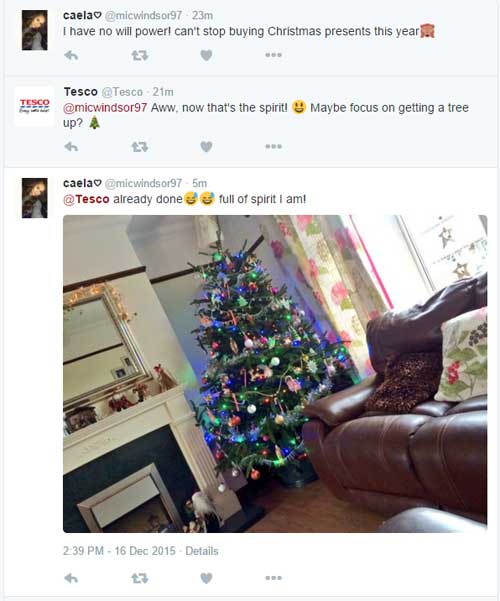
Task: Open the @micwindsor97 mention in Tesco's reply
Action: click(x=105, y=108)
